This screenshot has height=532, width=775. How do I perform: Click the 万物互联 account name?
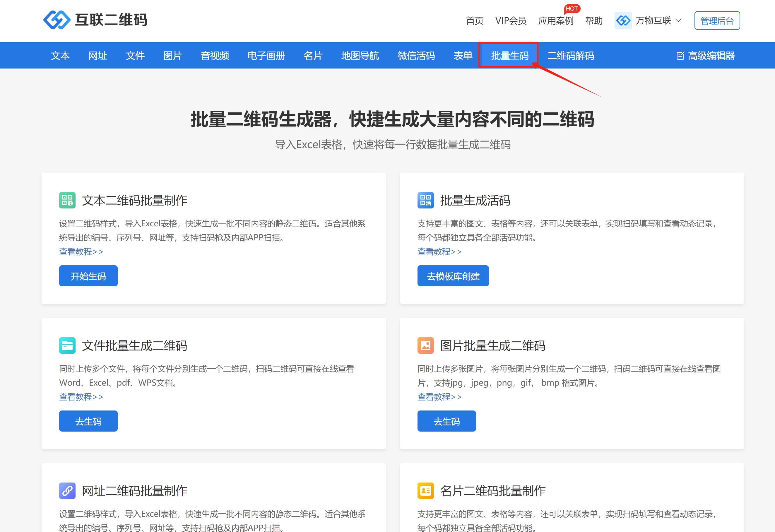click(x=653, y=21)
